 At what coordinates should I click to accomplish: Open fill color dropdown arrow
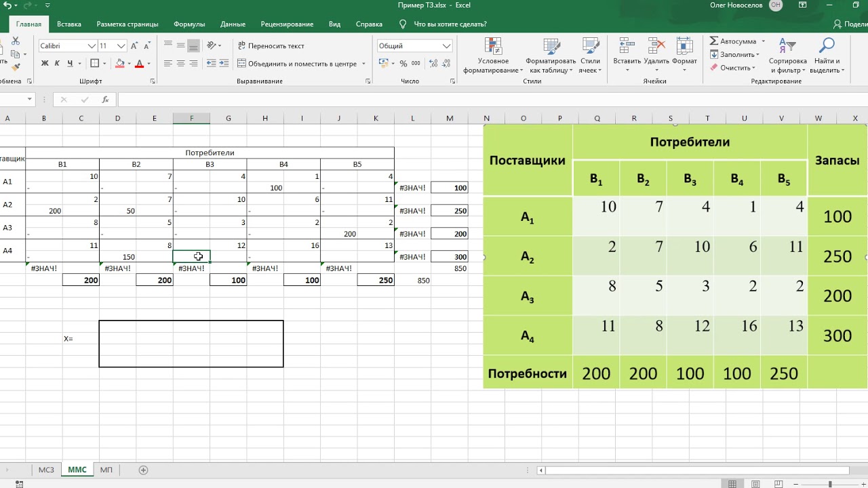(129, 64)
